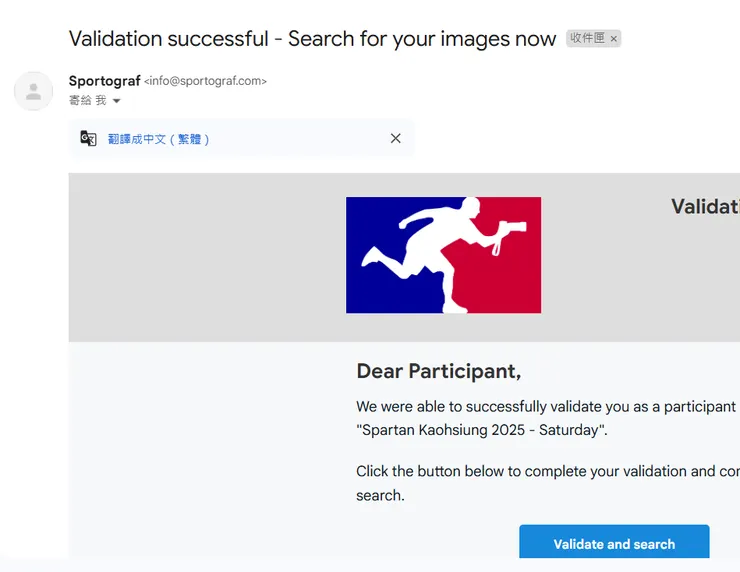
Task: Click the camera held by the logo's runner
Action: point(511,228)
